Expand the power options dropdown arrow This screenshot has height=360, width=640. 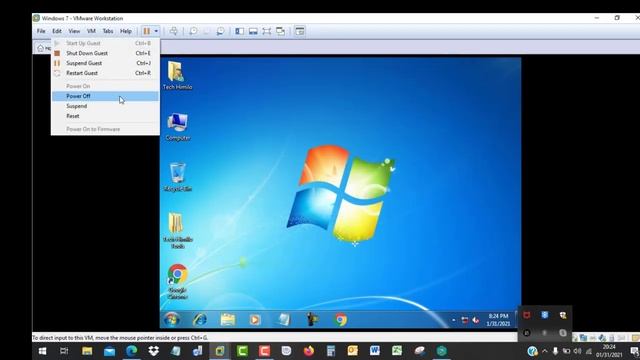click(156, 31)
